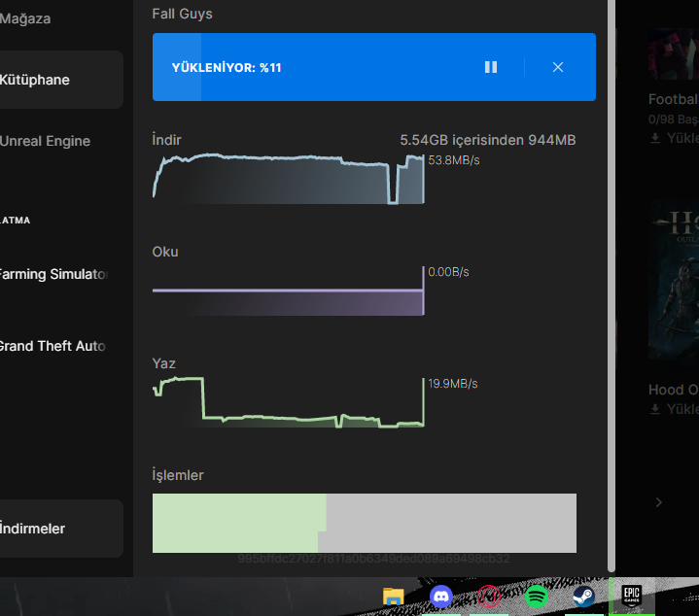Open Spotify from taskbar
Image resolution: width=699 pixels, height=616 pixels.
pyautogui.click(x=537, y=597)
